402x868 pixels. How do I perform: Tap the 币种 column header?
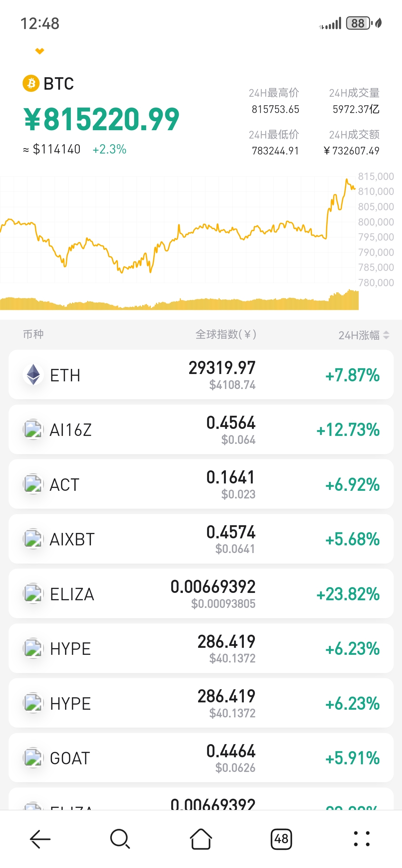(x=33, y=334)
